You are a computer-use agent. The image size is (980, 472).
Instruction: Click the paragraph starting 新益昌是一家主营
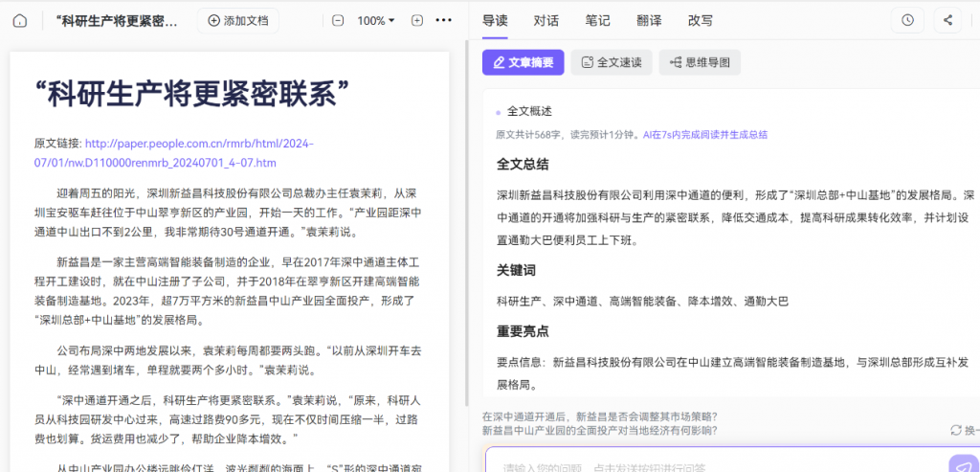point(228,291)
